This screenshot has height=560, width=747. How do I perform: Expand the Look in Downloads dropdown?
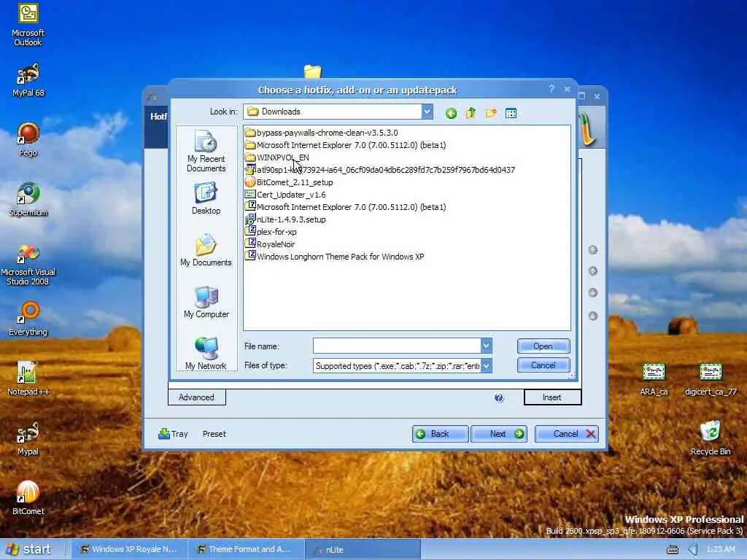pyautogui.click(x=427, y=112)
